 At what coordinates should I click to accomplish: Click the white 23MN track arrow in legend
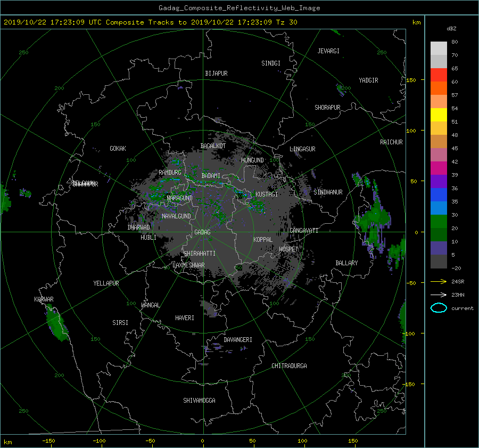tap(439, 295)
